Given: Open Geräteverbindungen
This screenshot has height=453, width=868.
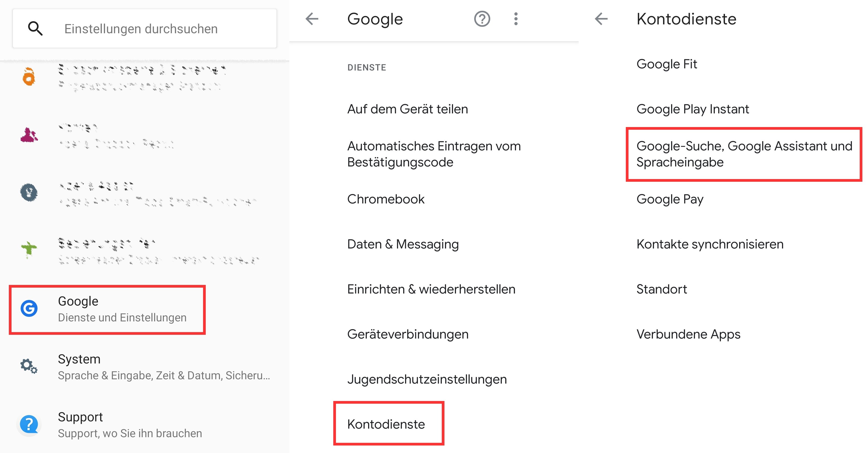Looking at the screenshot, I should tap(434, 334).
